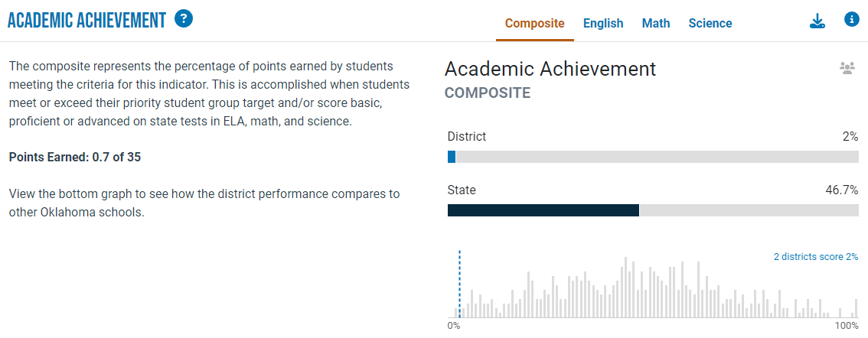This screenshot has width=868, height=338.
Task: Click the student groups people icon
Action: pyautogui.click(x=847, y=69)
